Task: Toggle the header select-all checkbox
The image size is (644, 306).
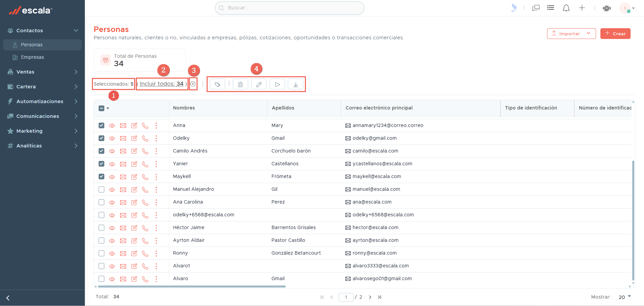Action: coord(102,108)
